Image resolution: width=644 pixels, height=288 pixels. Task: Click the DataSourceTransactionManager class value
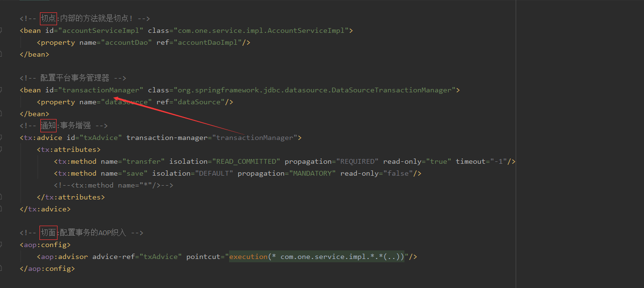pos(315,90)
